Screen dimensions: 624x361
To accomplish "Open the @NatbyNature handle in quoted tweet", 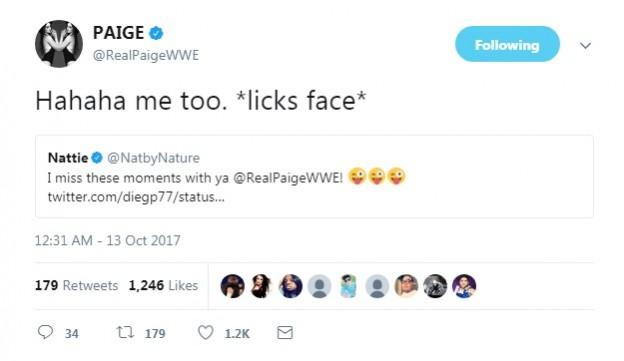I will click(153, 158).
